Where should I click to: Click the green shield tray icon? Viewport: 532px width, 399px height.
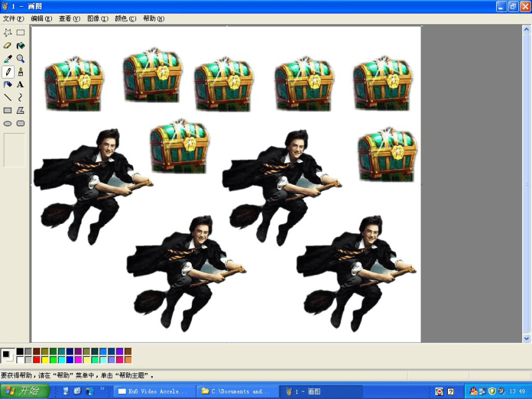pyautogui.click(x=492, y=391)
